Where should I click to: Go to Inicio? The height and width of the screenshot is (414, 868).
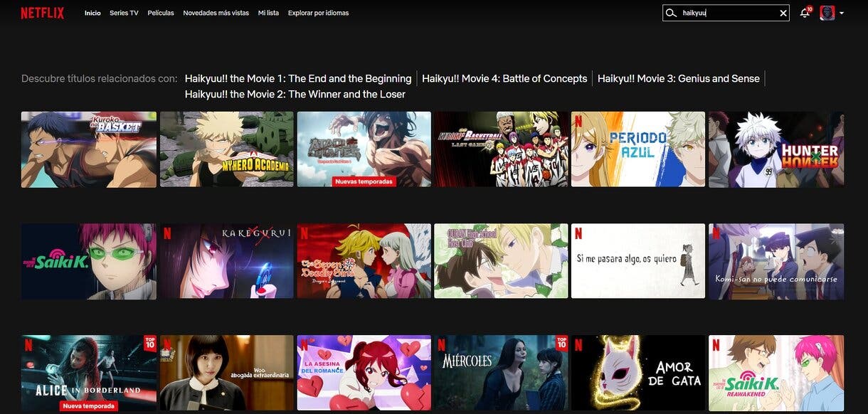click(92, 13)
